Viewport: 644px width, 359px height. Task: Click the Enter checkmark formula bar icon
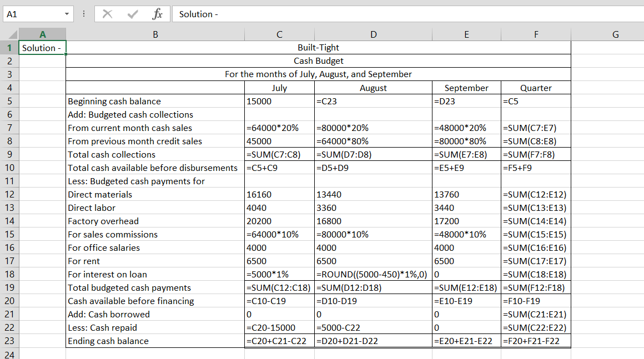(x=133, y=14)
